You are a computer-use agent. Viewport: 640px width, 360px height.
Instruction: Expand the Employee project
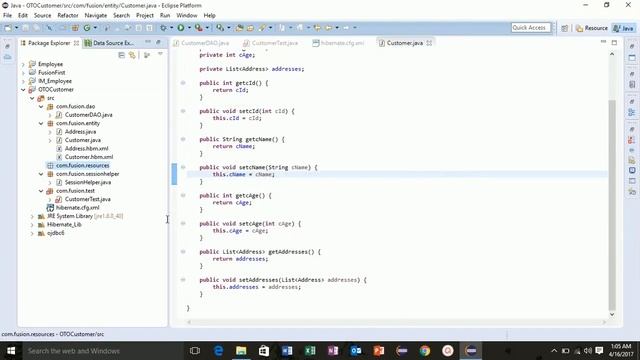[23, 64]
